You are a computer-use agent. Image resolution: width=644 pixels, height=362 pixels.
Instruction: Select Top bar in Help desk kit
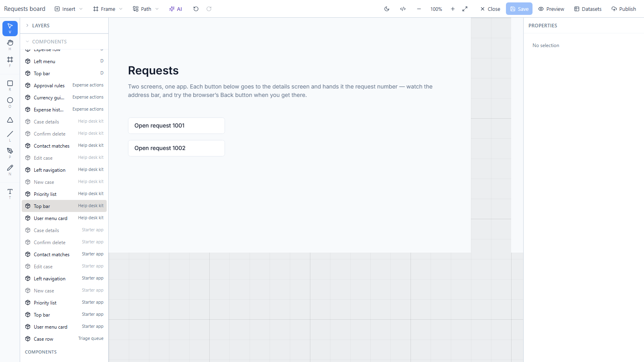tap(64, 206)
